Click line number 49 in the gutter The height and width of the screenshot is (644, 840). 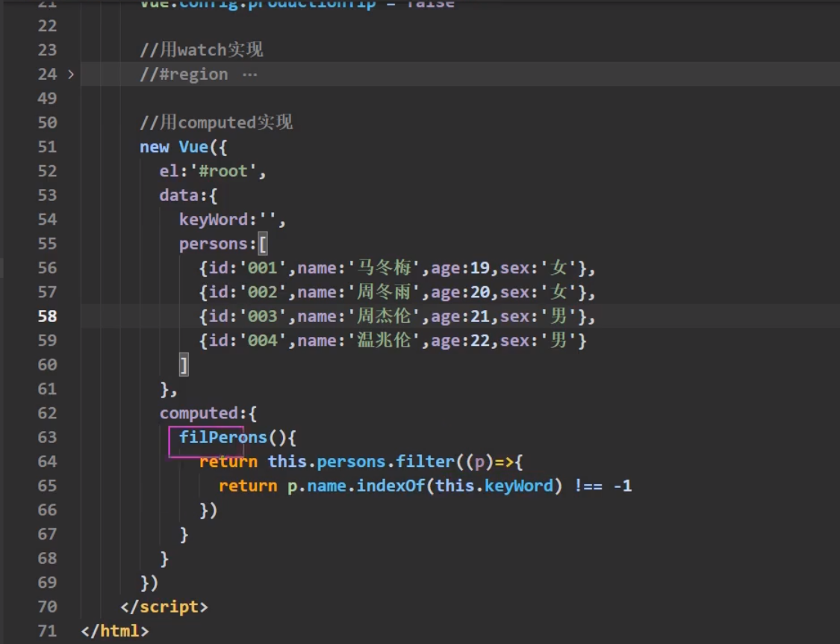[47, 98]
